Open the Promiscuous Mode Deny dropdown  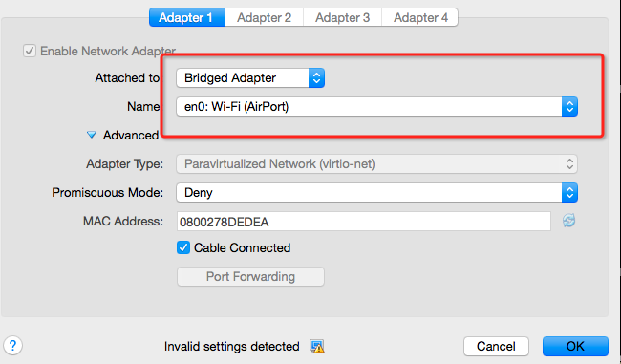pos(377,192)
